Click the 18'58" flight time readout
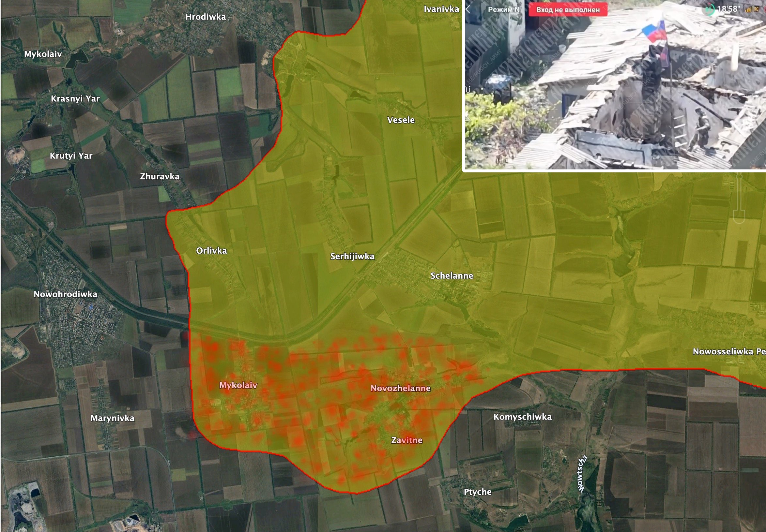 pos(728,9)
